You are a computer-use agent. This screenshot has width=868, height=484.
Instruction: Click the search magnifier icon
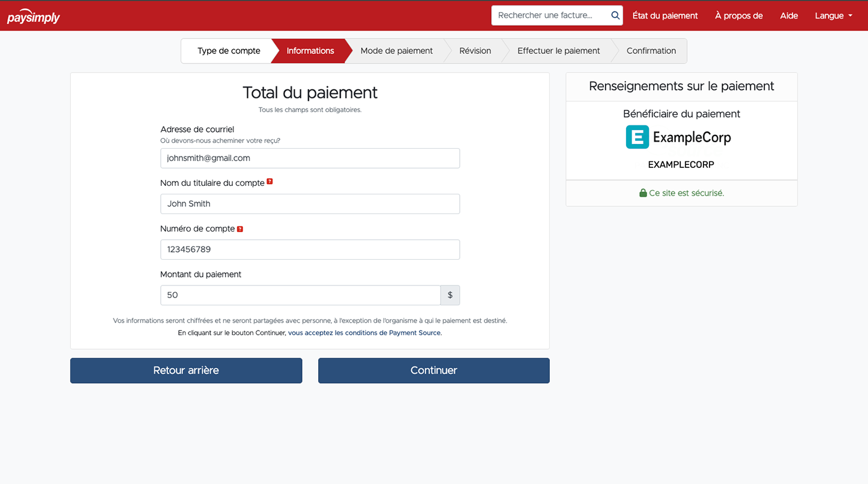[615, 15]
